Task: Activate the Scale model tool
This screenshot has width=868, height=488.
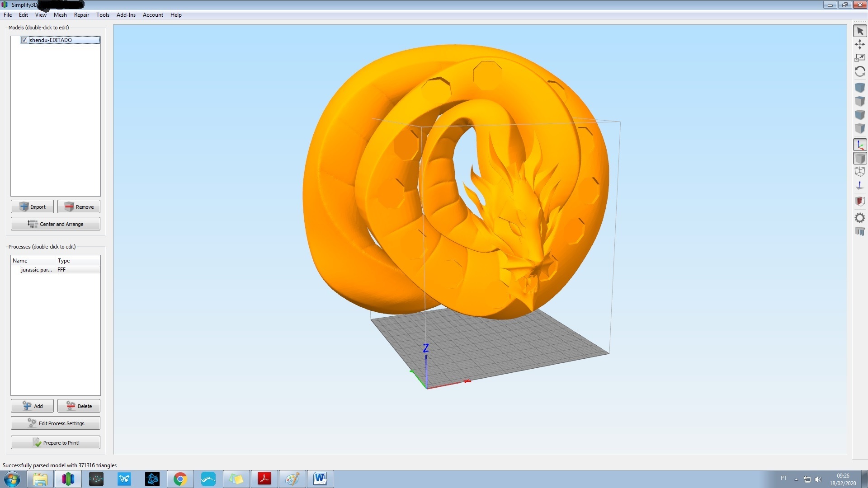Action: pyautogui.click(x=860, y=57)
